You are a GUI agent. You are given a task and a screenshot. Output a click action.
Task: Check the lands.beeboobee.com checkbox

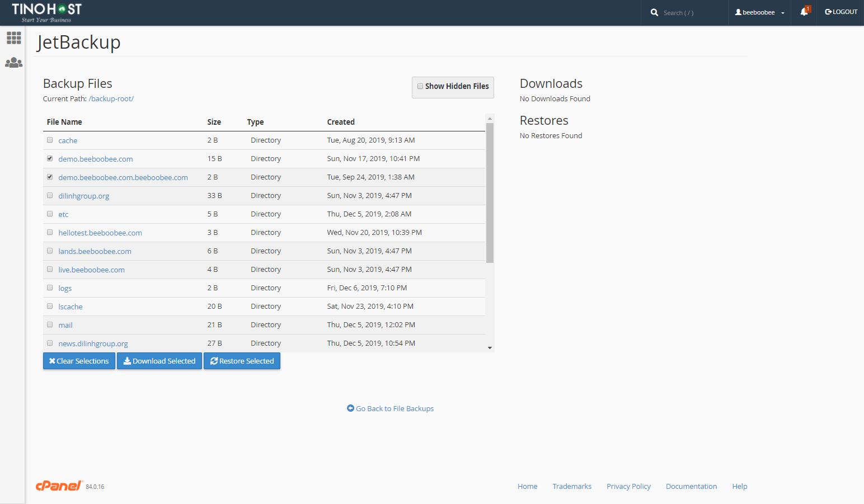pyautogui.click(x=50, y=251)
